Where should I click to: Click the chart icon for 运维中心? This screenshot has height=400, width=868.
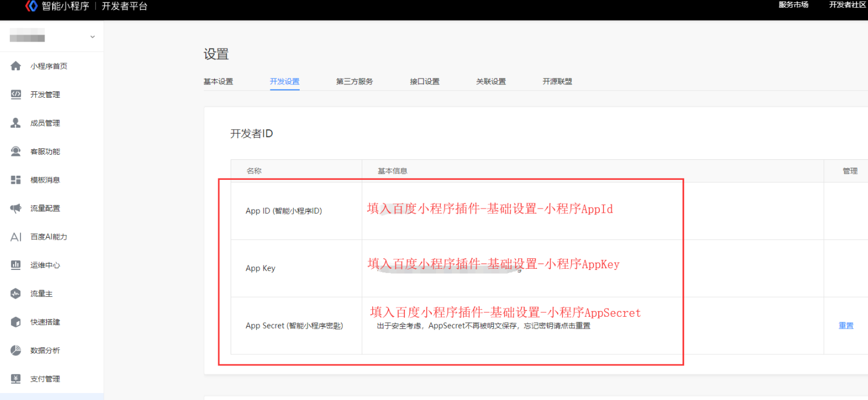coord(16,265)
